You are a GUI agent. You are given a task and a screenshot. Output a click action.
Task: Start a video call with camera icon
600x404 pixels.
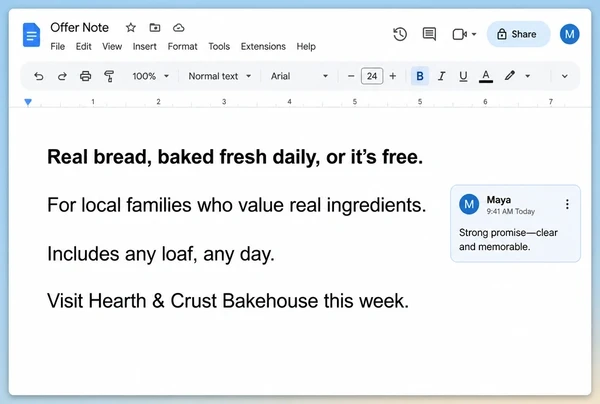[x=460, y=34]
